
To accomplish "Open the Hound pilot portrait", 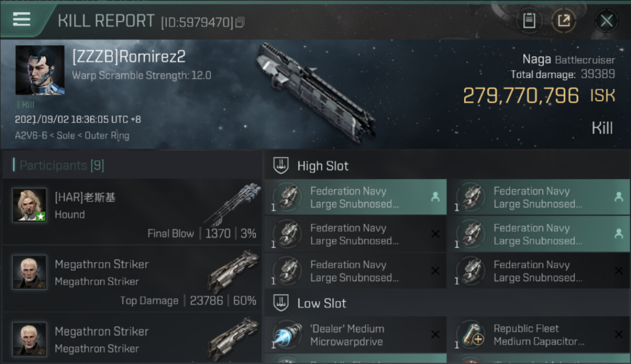I will [x=30, y=205].
